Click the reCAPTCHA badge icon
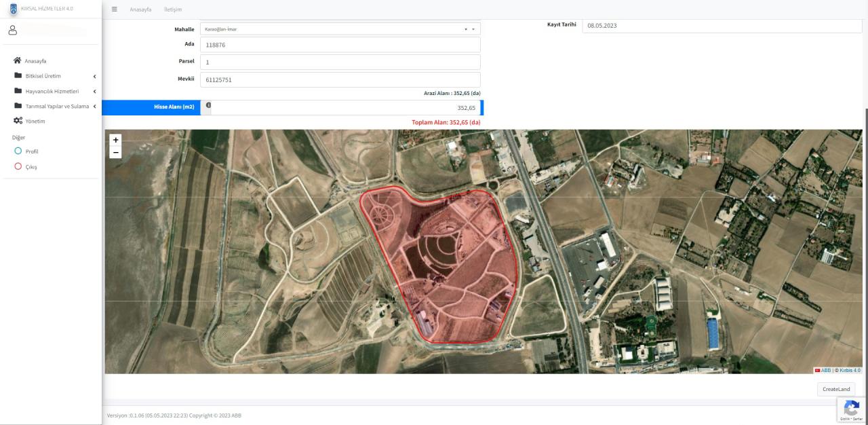The image size is (868, 425). click(x=851, y=408)
